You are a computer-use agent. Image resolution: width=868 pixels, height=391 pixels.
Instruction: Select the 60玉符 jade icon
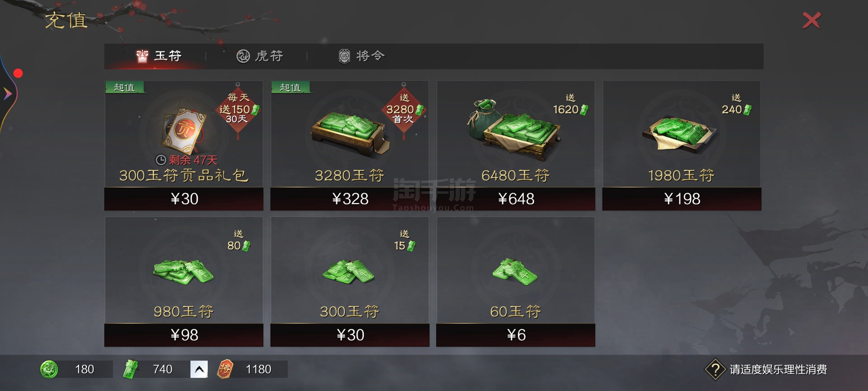[515, 272]
